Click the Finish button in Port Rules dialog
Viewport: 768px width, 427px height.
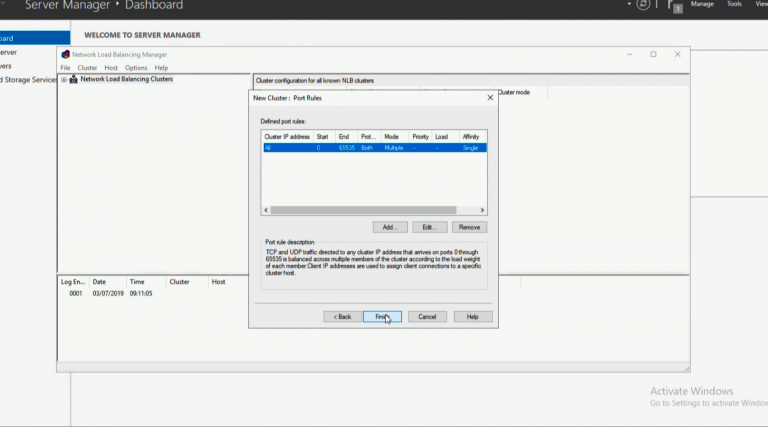(382, 317)
